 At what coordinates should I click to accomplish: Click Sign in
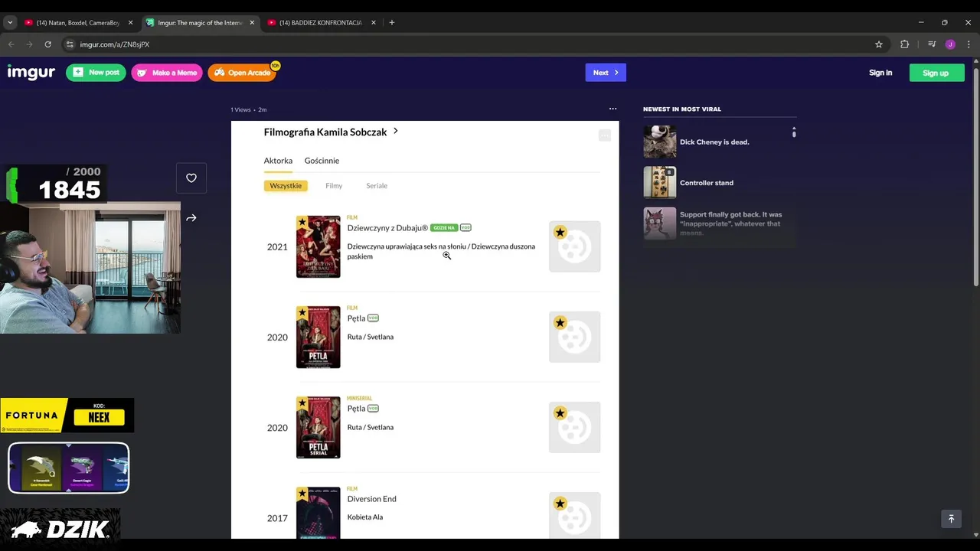880,73
